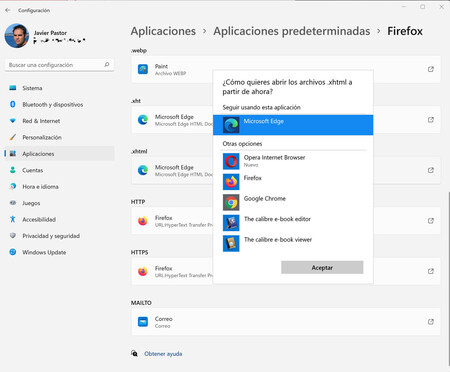Choose The calibre e-book editor
This screenshot has height=372, width=450.
293,223
